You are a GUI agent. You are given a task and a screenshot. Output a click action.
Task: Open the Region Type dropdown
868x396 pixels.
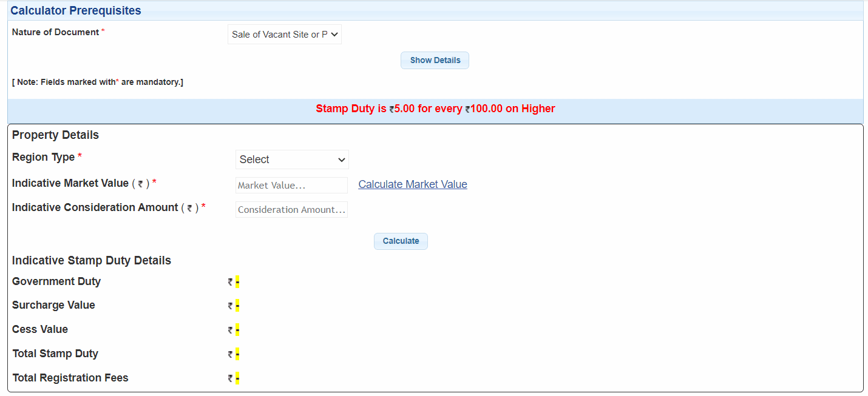coord(291,159)
